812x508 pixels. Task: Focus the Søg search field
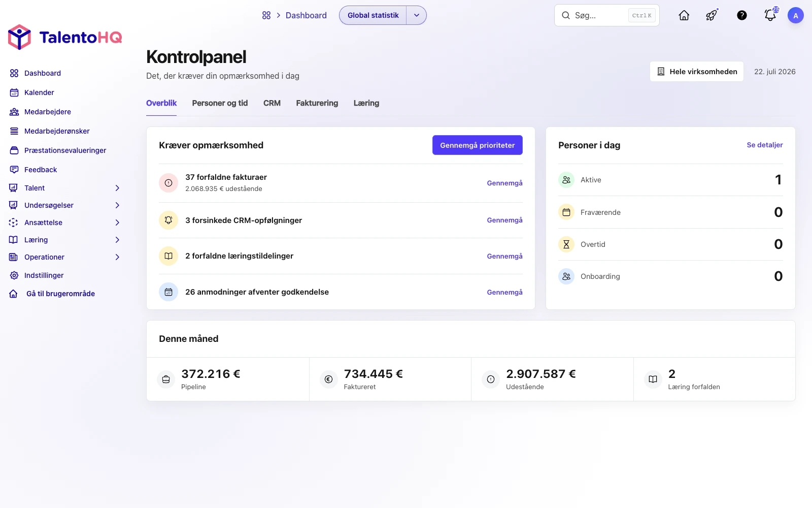coord(606,15)
